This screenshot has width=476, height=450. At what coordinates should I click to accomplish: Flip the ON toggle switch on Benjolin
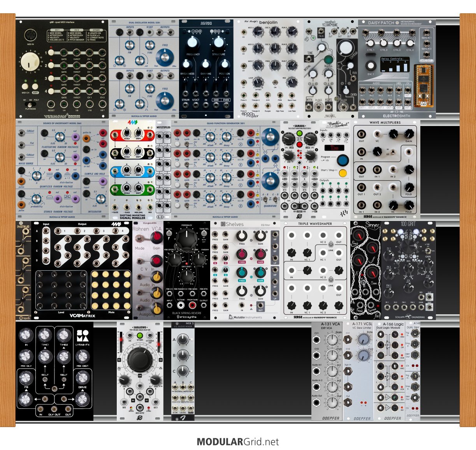click(x=275, y=82)
